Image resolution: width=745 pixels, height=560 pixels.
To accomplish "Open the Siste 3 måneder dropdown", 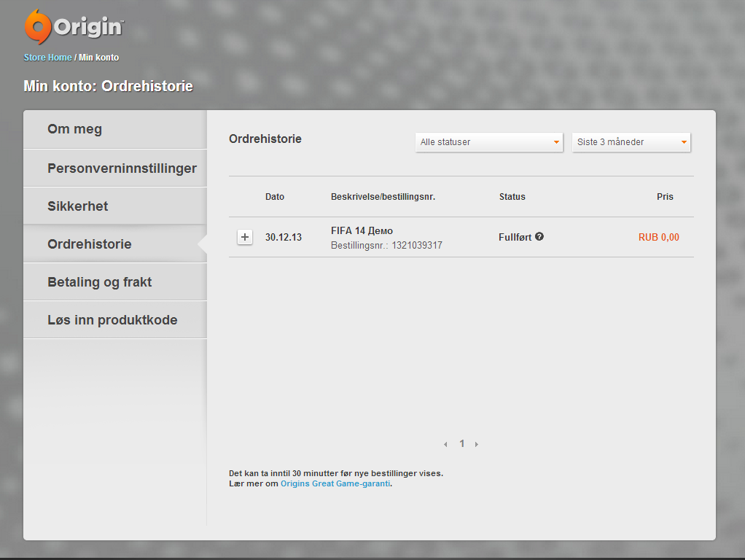I will coord(631,142).
